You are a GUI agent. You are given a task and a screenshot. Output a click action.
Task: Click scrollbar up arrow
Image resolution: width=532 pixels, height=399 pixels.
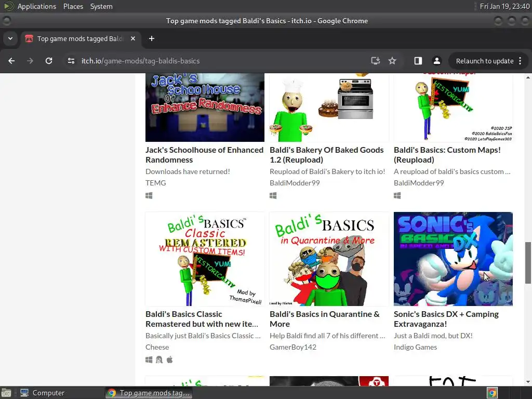tap(528, 77)
